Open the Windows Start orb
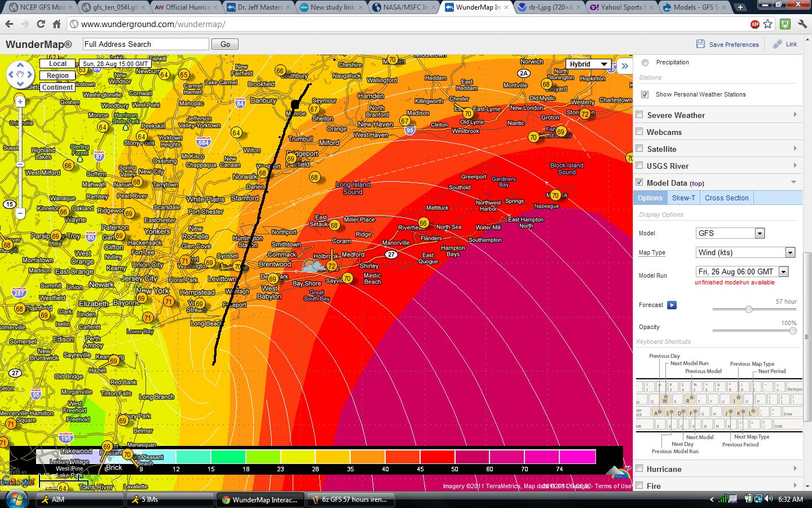812x508 pixels. pyautogui.click(x=16, y=499)
